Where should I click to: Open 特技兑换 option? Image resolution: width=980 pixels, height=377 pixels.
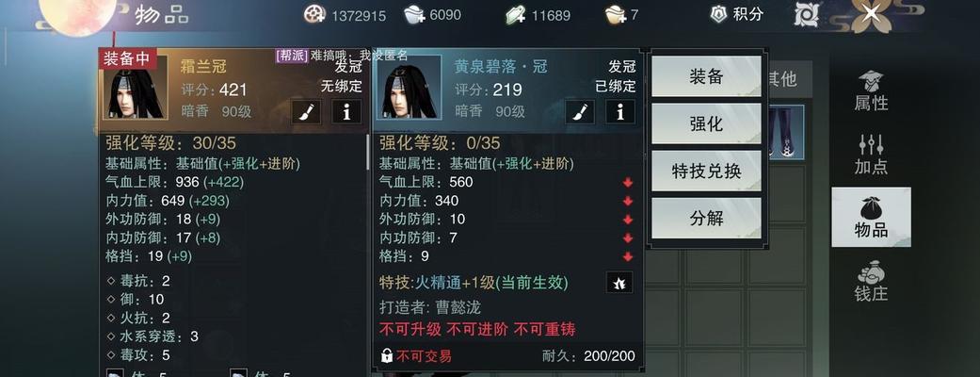[706, 171]
